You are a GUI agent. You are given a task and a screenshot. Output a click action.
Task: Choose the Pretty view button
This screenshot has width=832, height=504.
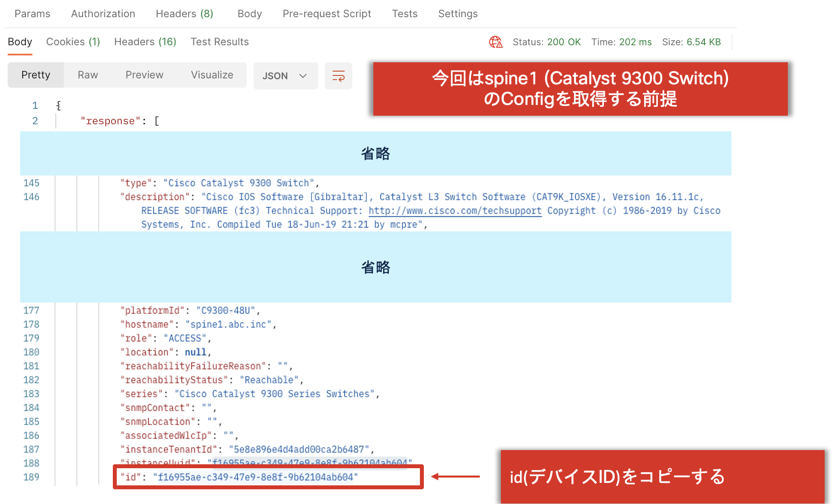[36, 75]
